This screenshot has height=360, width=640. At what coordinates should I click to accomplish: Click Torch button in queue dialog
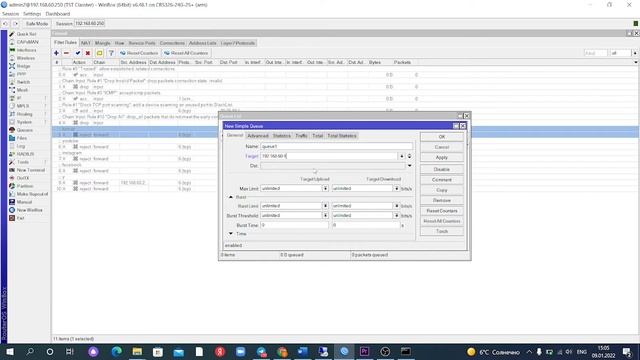[x=442, y=231]
